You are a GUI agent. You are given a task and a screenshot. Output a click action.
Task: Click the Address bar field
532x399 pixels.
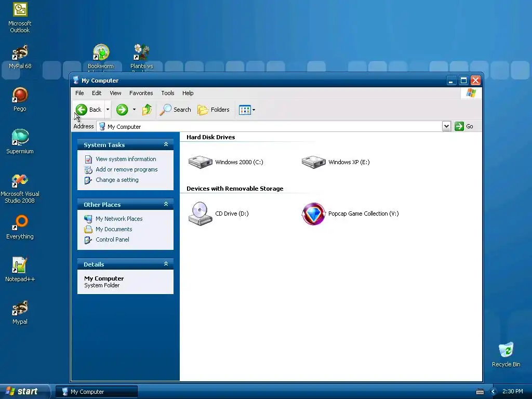270,126
